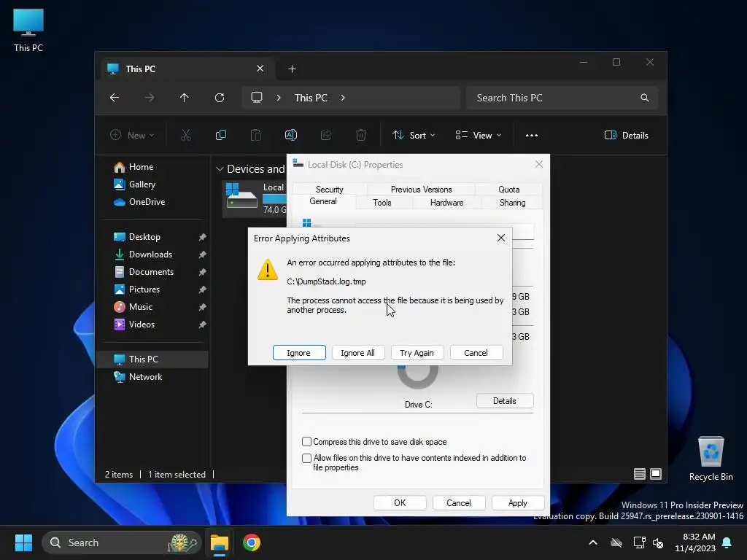The height and width of the screenshot is (560, 747).
Task: Click Details button next to Drive C:
Action: pyautogui.click(x=505, y=401)
